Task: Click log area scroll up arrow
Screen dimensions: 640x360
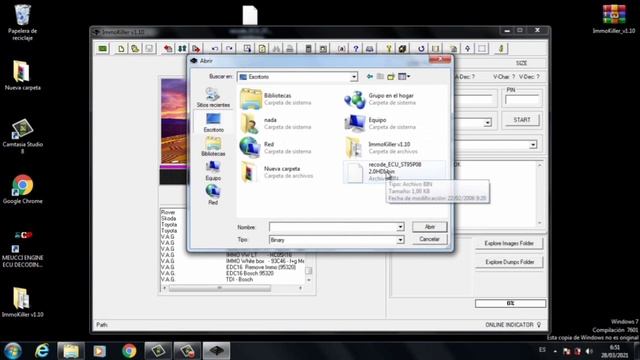Action: point(540,165)
